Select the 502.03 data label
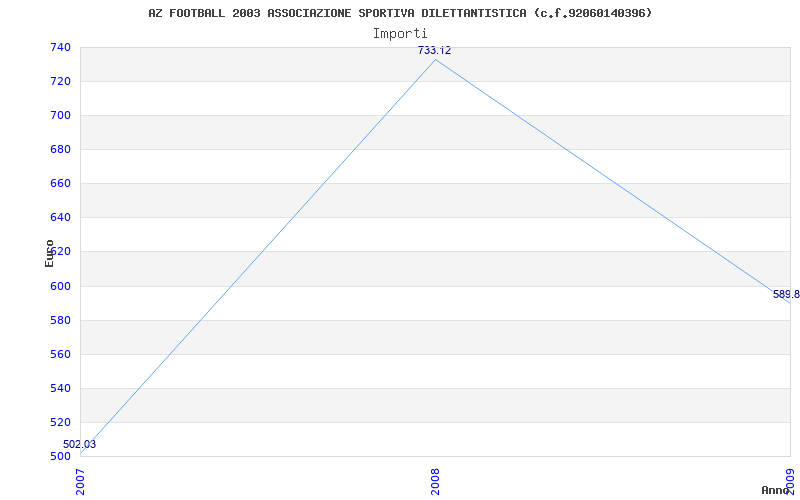Viewport: 800px width, 500px height. 80,444
